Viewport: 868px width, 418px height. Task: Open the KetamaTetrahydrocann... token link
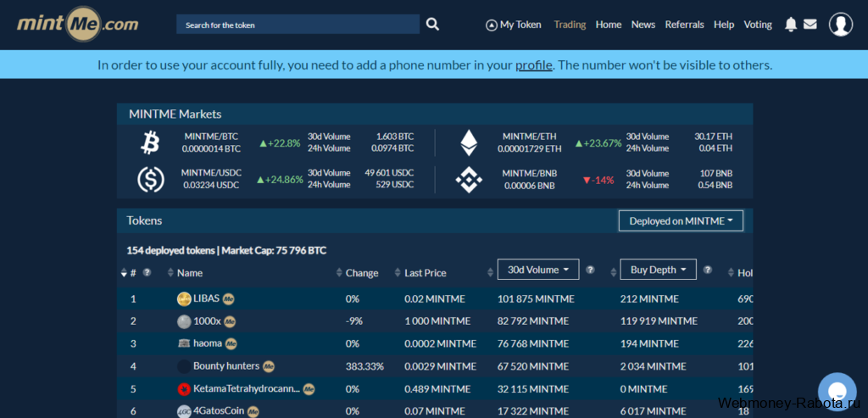point(247,388)
